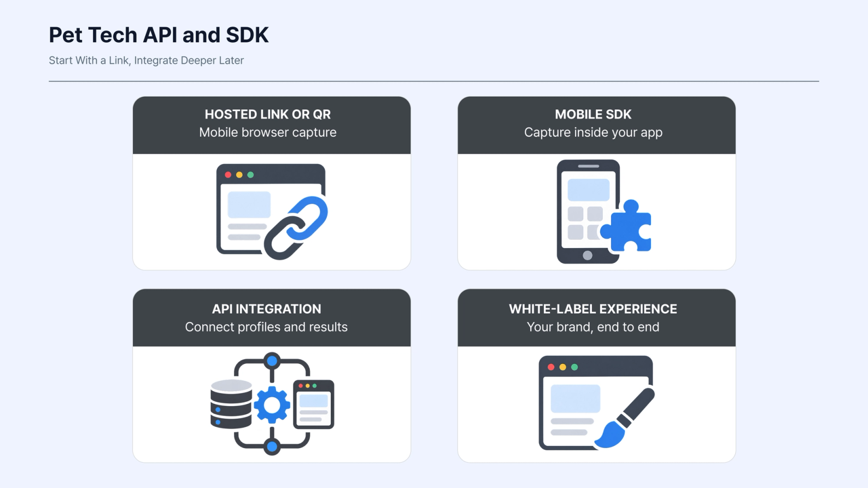868x488 pixels.
Task: Select the 'WHITE-LABEL EXPERIENCE' heading
Action: pos(593,309)
